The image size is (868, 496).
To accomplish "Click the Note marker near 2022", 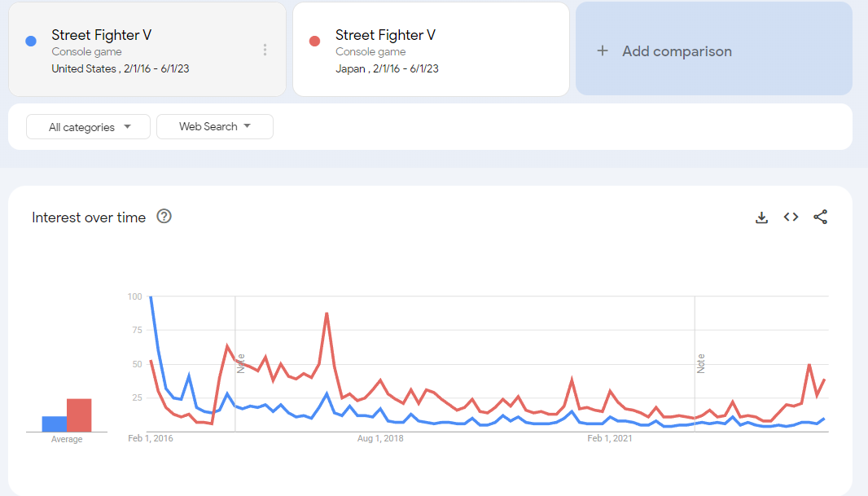I will (x=701, y=364).
